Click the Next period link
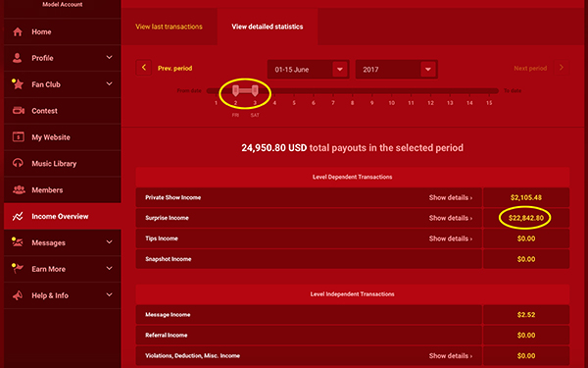This screenshot has height=368, width=588. (x=530, y=69)
